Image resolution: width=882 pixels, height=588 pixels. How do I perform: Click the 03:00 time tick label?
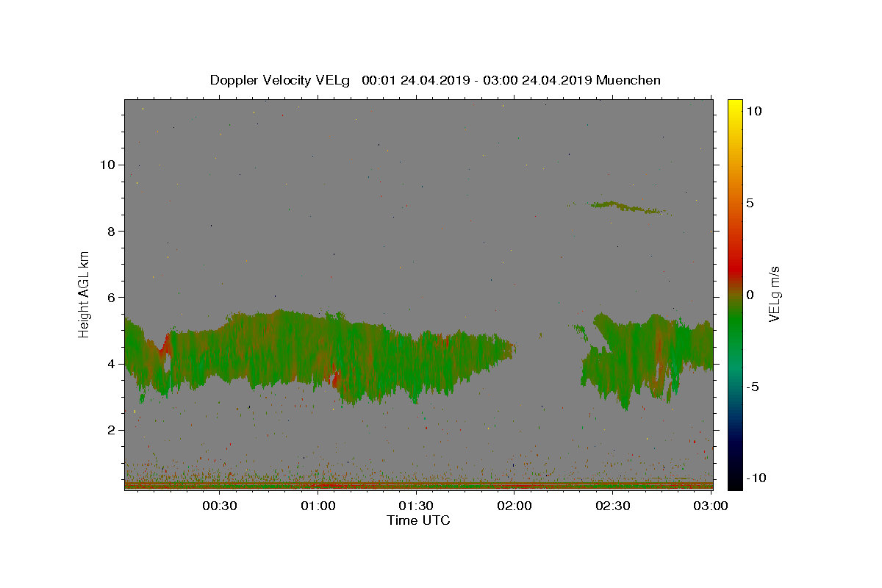(x=710, y=506)
